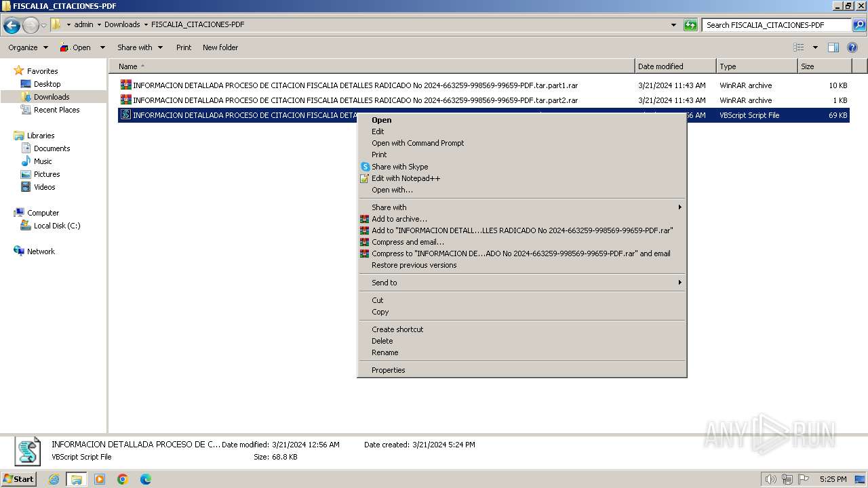
Task: Choose Edit in the context menu
Action: pos(522,131)
